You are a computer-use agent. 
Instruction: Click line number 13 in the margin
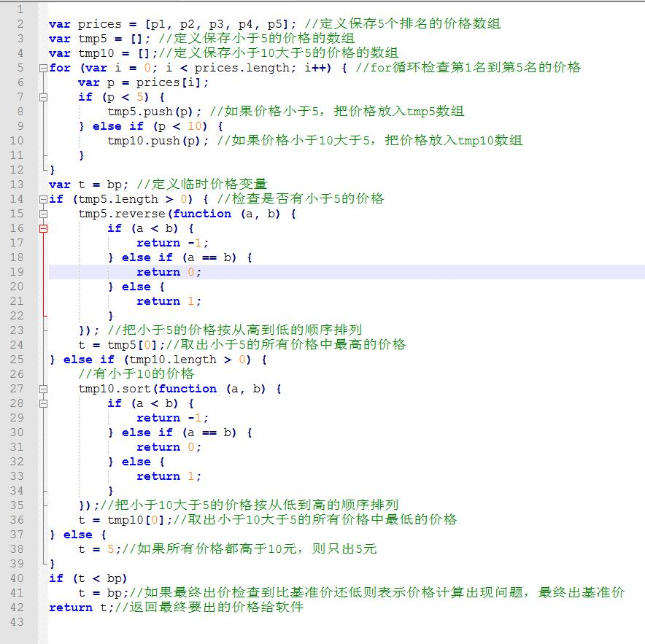coord(17,185)
